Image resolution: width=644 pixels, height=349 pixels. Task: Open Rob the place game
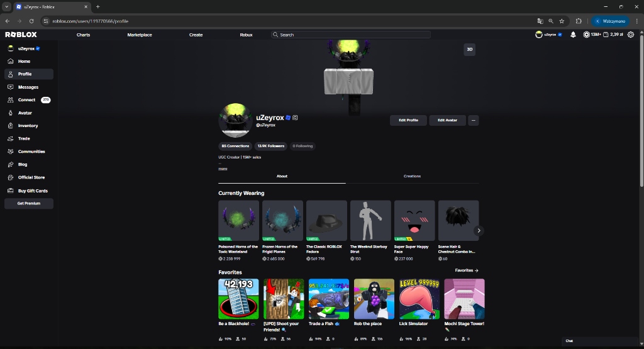[x=374, y=310]
